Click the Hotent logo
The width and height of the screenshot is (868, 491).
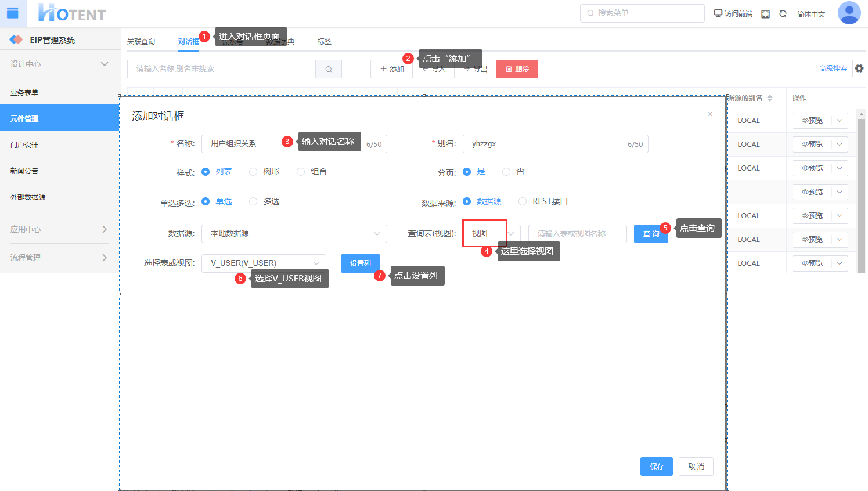coord(72,13)
